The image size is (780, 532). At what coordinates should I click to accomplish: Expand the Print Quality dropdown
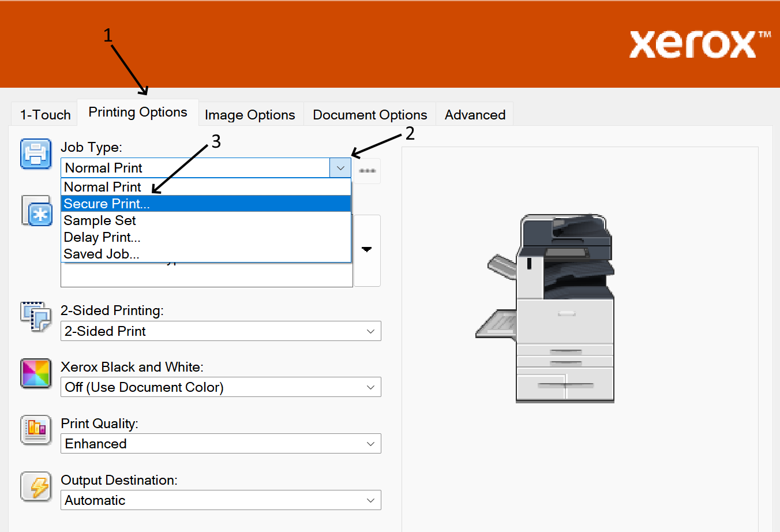click(x=220, y=444)
